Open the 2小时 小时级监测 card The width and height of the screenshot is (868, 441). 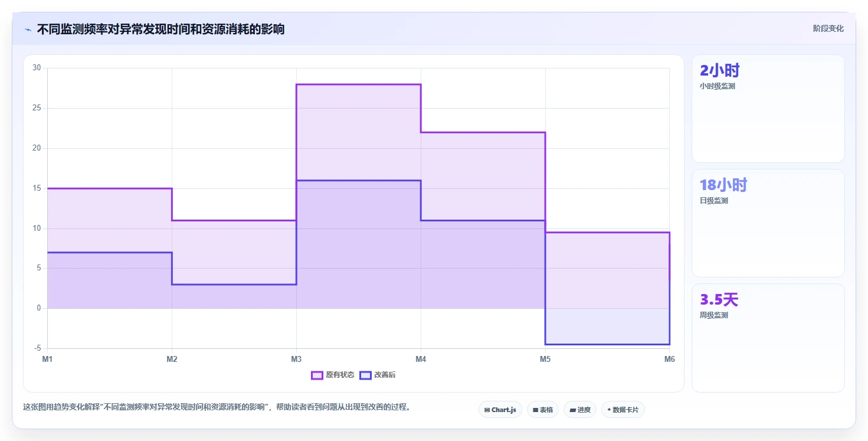768,109
